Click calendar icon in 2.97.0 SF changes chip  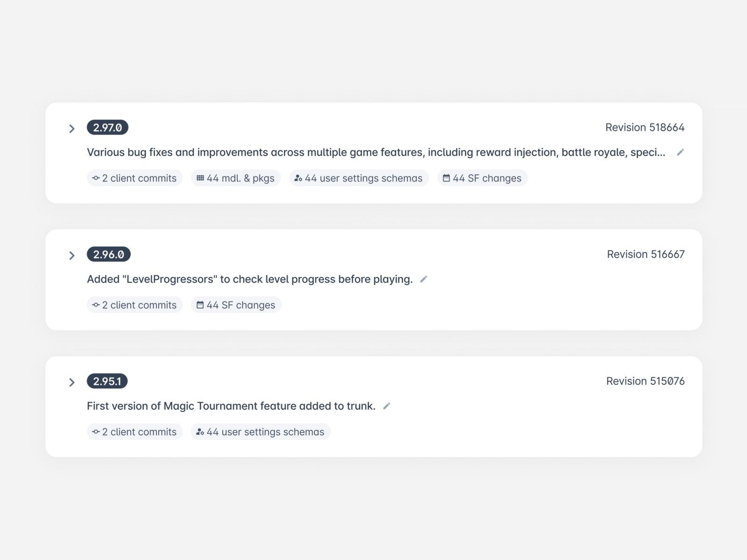coord(446,178)
